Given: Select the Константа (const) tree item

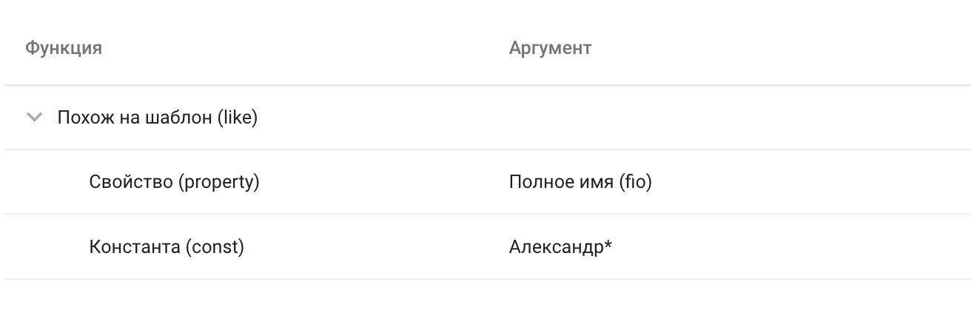Looking at the screenshot, I should [x=167, y=246].
